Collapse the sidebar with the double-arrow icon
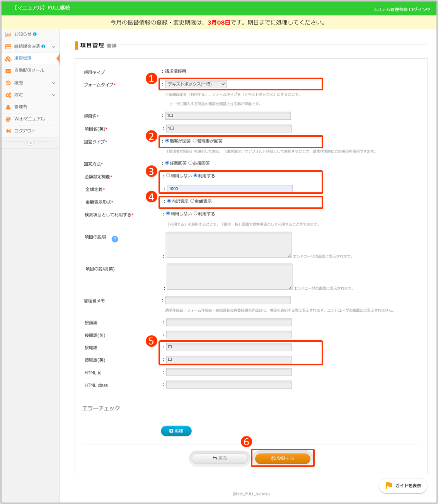This screenshot has height=504, width=438. [x=30, y=143]
